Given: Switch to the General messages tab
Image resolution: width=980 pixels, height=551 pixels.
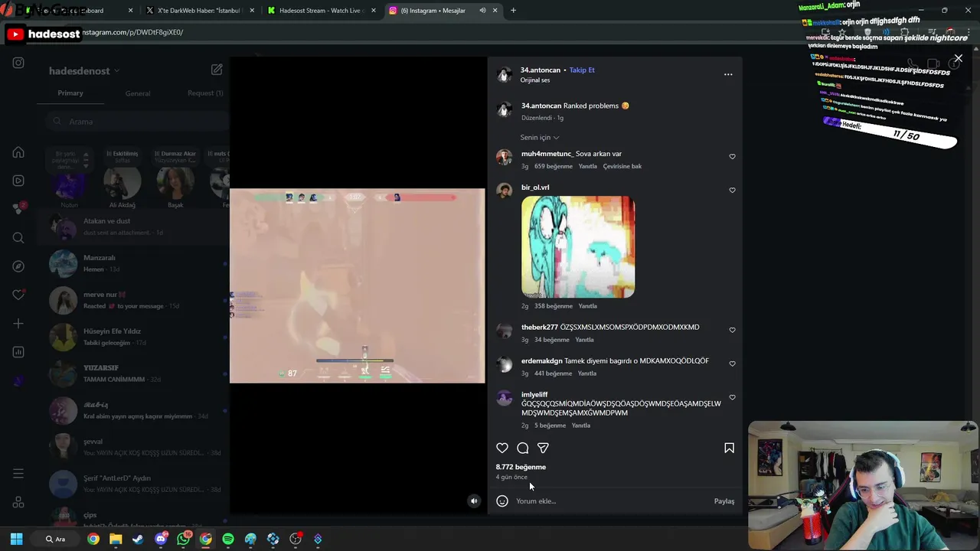Looking at the screenshot, I should [x=138, y=93].
